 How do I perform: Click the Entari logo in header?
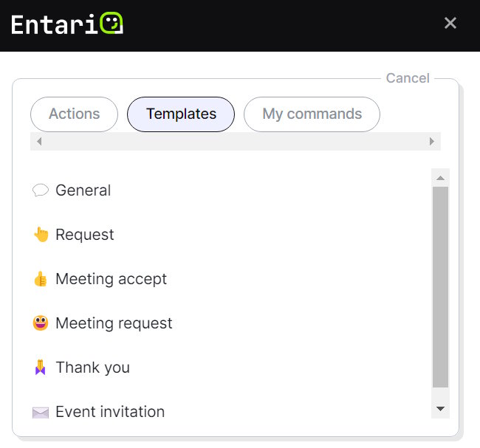pos(67,24)
